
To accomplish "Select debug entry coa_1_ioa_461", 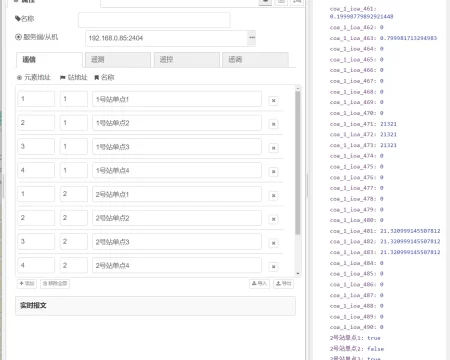I will tap(362, 13).
